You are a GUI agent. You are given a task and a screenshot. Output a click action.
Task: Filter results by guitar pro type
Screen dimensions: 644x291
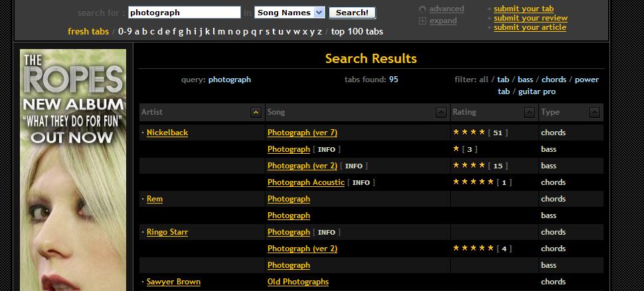click(537, 92)
